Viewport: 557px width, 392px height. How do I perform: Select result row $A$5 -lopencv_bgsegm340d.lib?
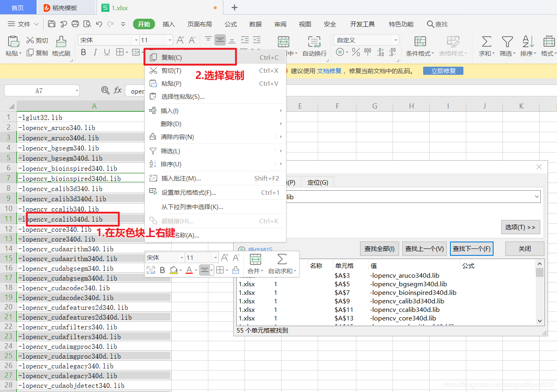click(x=386, y=284)
